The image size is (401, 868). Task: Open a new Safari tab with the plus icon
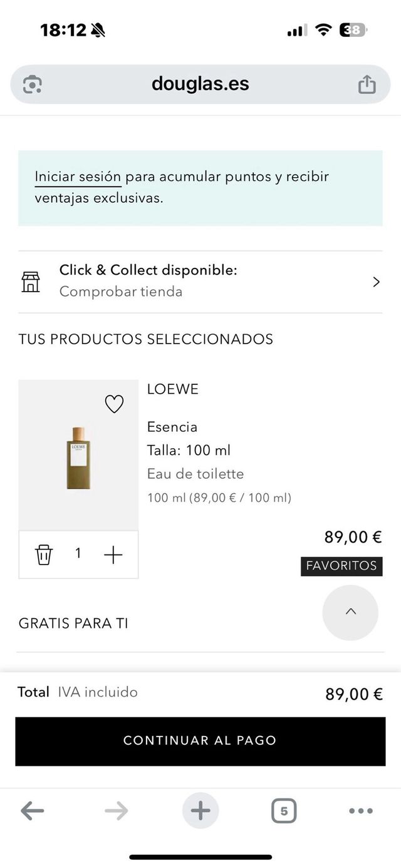[200, 810]
